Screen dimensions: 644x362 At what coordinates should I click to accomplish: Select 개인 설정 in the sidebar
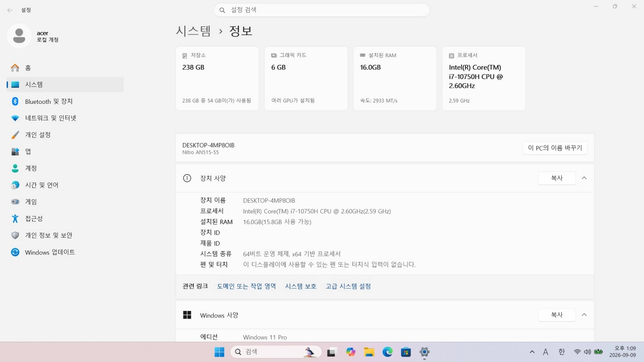[65, 135]
